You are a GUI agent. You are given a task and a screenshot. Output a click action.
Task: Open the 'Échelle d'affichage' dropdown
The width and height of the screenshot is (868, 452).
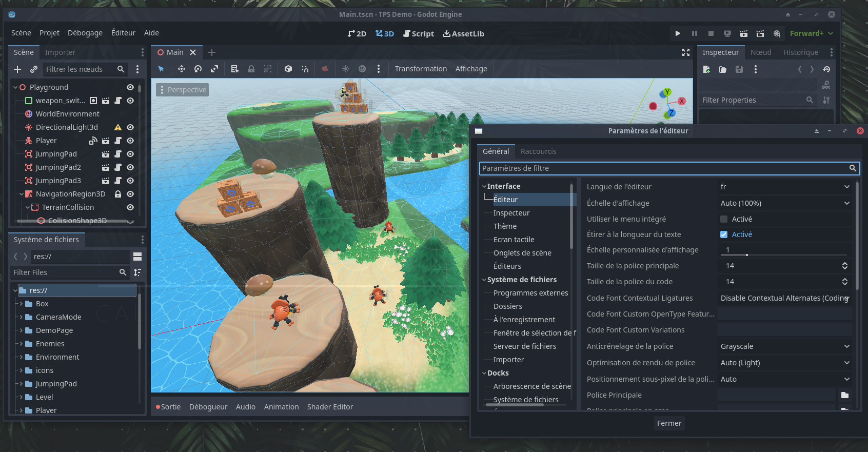coord(784,203)
